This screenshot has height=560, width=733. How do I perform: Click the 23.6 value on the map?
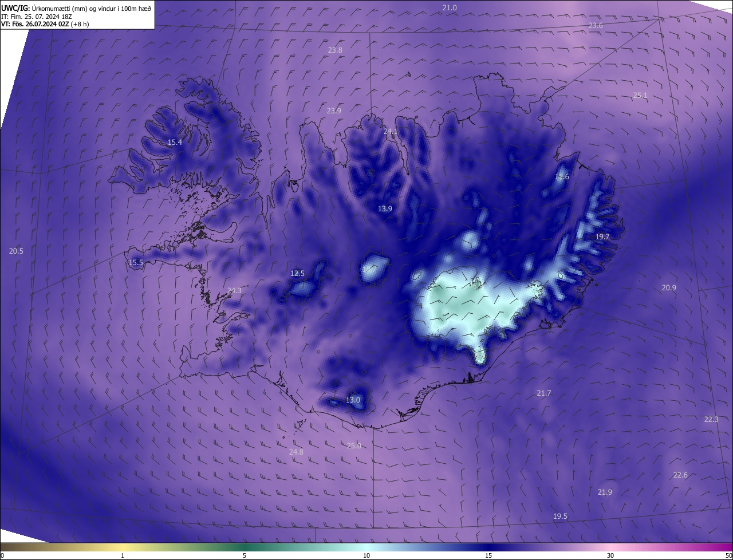596,26
